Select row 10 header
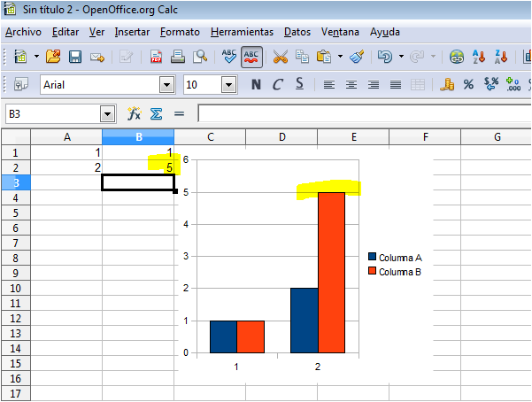Image resolution: width=532 pixels, height=402 pixels. click(15, 289)
